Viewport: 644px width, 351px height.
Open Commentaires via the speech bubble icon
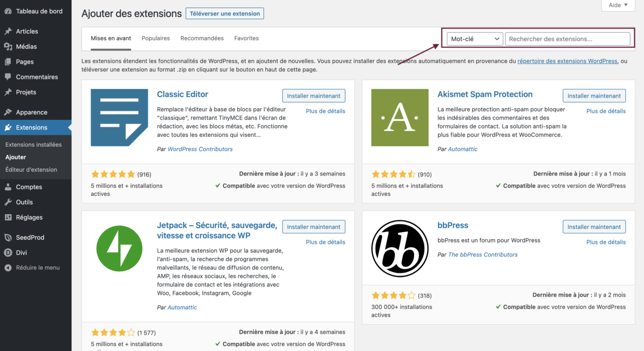[x=8, y=76]
